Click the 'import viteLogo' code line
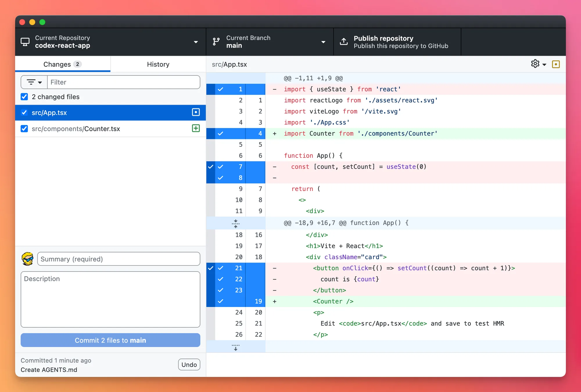This screenshot has width=581, height=392. coord(342,111)
